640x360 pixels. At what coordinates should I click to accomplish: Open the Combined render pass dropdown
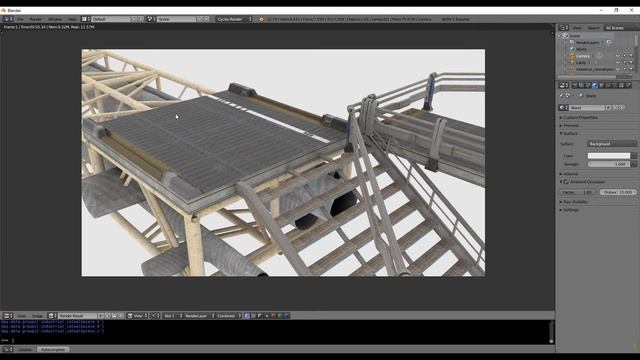click(229, 316)
